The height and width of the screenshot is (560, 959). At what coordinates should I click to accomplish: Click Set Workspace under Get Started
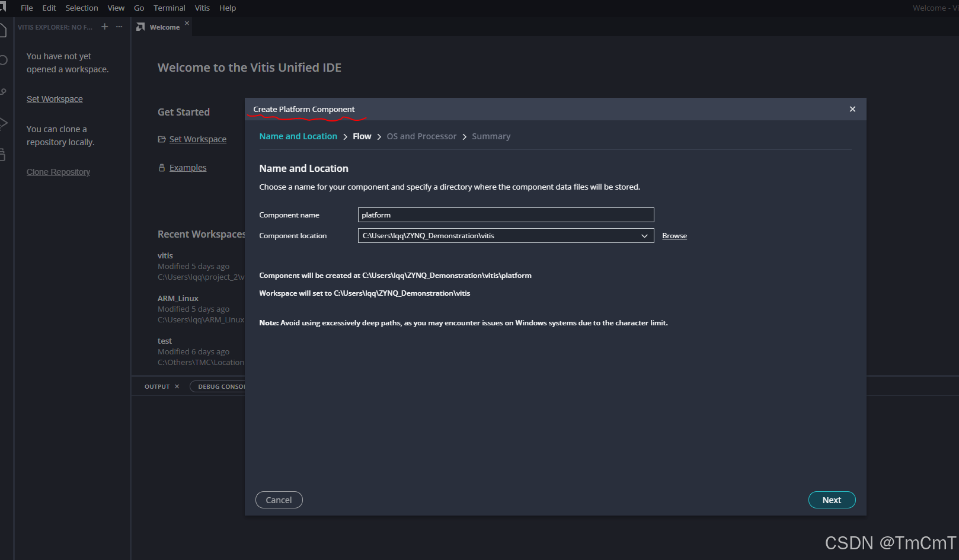coord(198,139)
